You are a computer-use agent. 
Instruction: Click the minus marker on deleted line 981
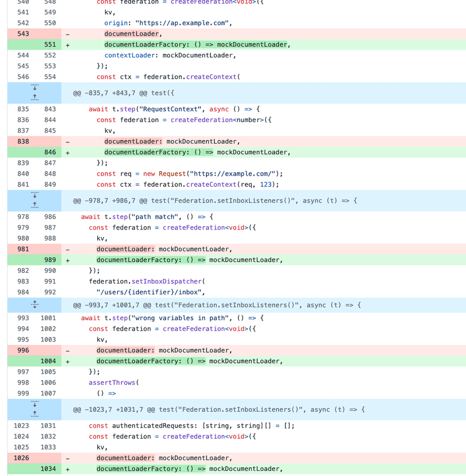[x=68, y=249]
